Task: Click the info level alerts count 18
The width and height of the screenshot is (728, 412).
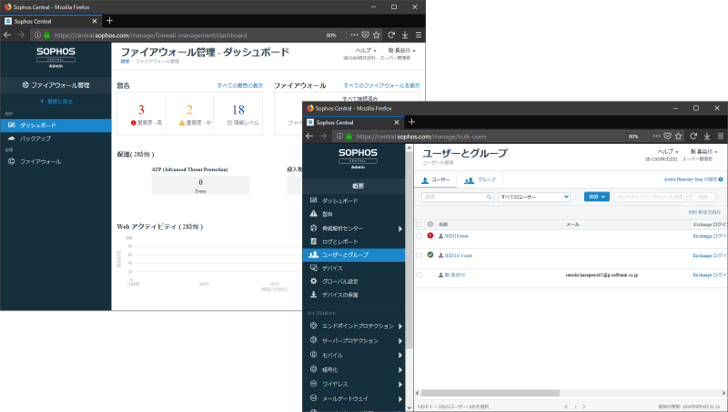Action: [x=238, y=110]
